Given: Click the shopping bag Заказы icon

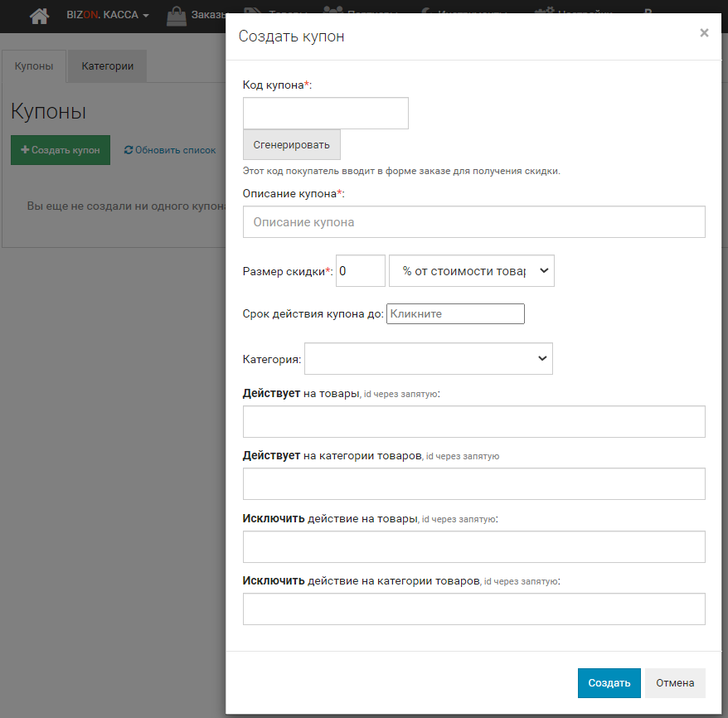Looking at the screenshot, I should pyautogui.click(x=176, y=15).
